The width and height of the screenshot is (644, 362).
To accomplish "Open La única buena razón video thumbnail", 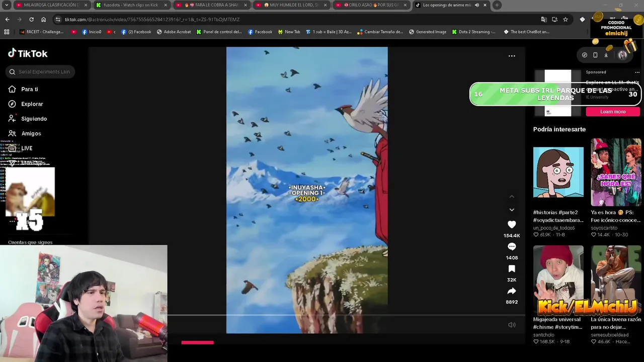I will (616, 279).
